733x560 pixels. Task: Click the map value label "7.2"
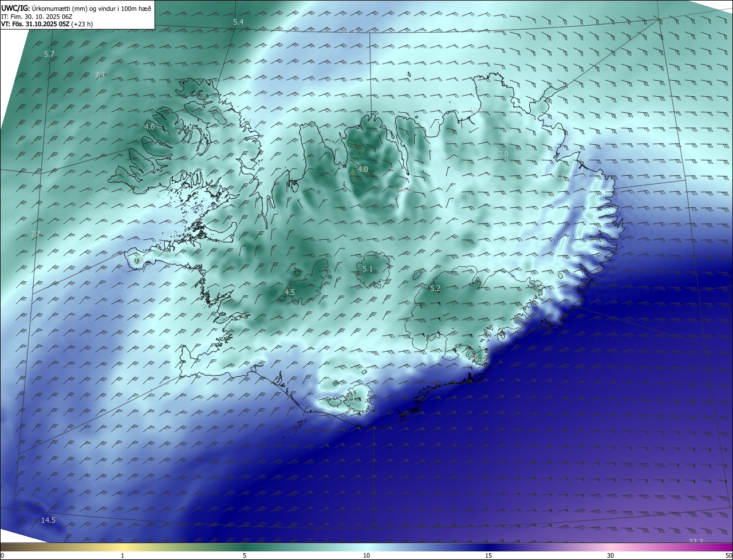click(36, 234)
